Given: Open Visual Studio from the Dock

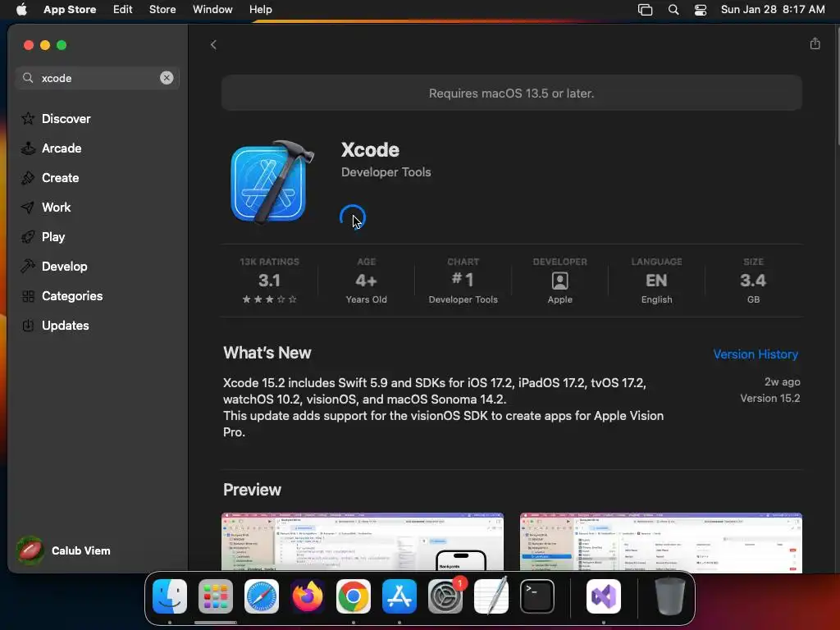Looking at the screenshot, I should (x=604, y=596).
